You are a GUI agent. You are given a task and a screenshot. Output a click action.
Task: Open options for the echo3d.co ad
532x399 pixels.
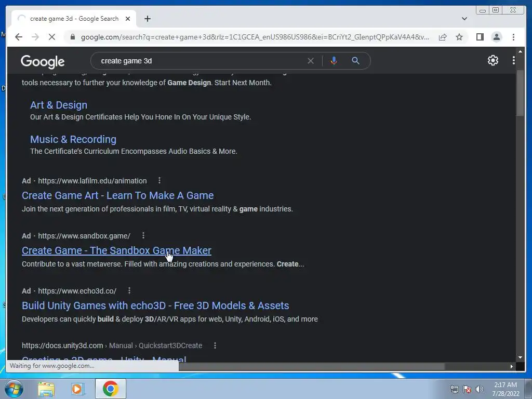point(129,291)
